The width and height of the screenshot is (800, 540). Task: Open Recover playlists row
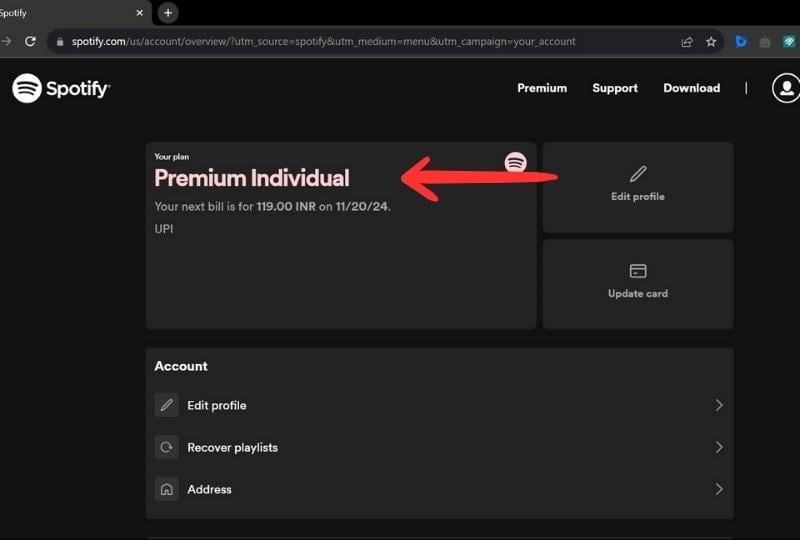point(439,448)
